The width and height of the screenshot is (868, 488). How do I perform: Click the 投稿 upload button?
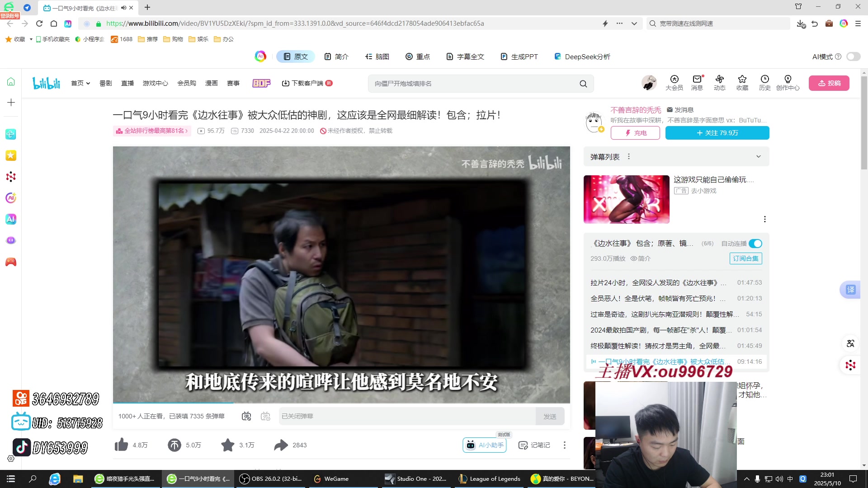click(x=829, y=83)
